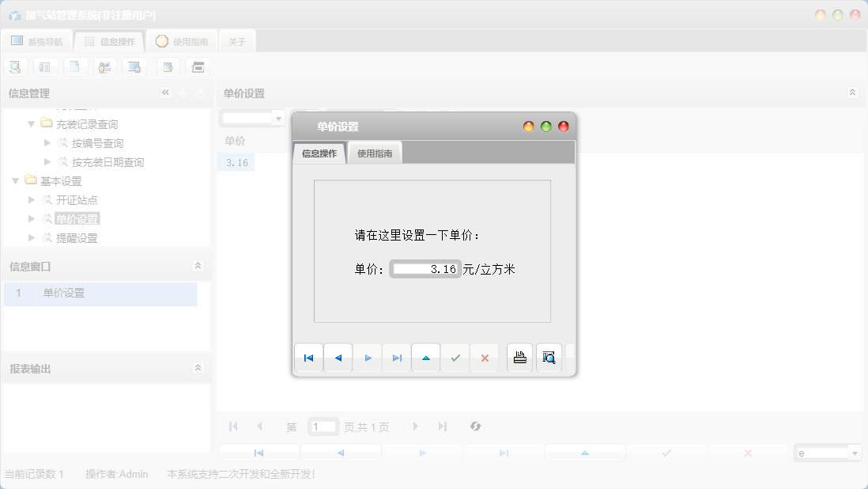Open the print icon in the 单价设置 dialog
This screenshot has width=868, height=489.
(x=519, y=358)
